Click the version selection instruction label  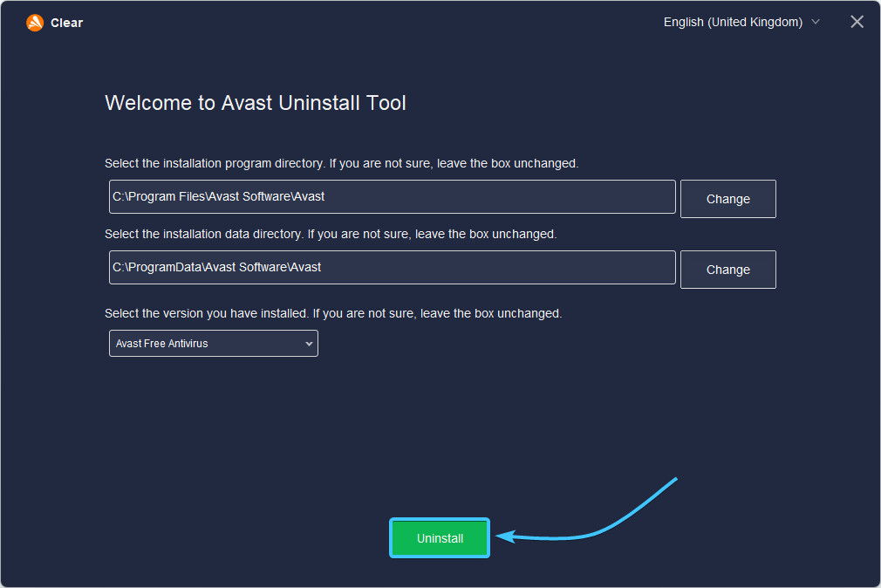(x=332, y=313)
